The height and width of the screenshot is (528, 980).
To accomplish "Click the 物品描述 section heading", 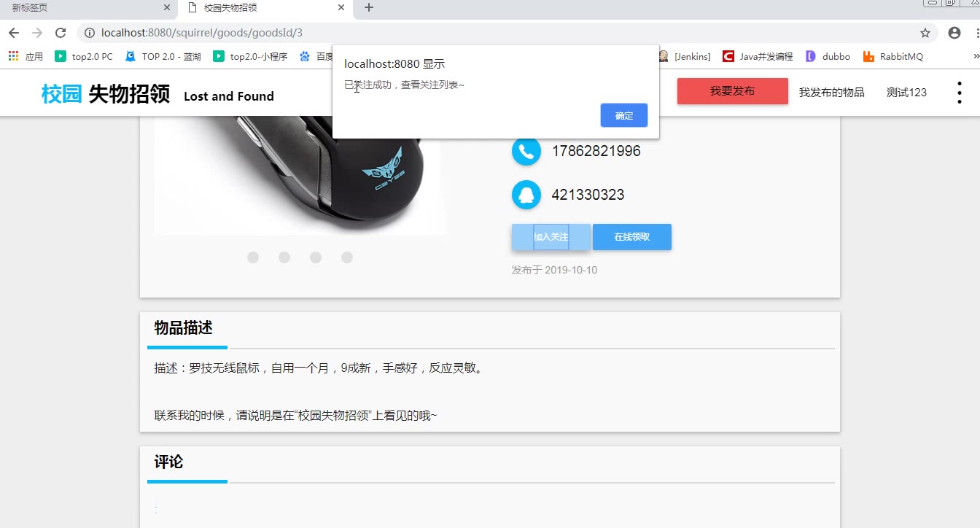I will 183,328.
